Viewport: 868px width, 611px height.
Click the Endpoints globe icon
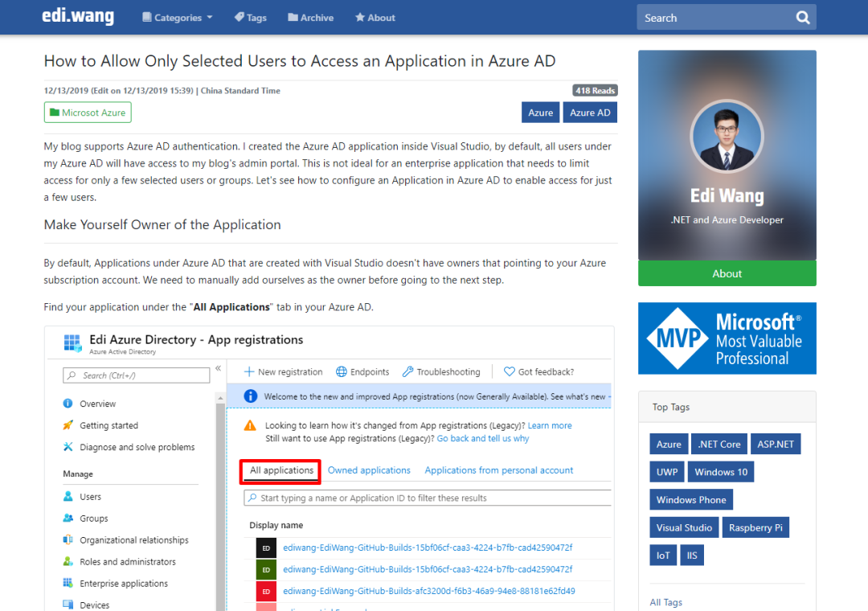(x=342, y=371)
